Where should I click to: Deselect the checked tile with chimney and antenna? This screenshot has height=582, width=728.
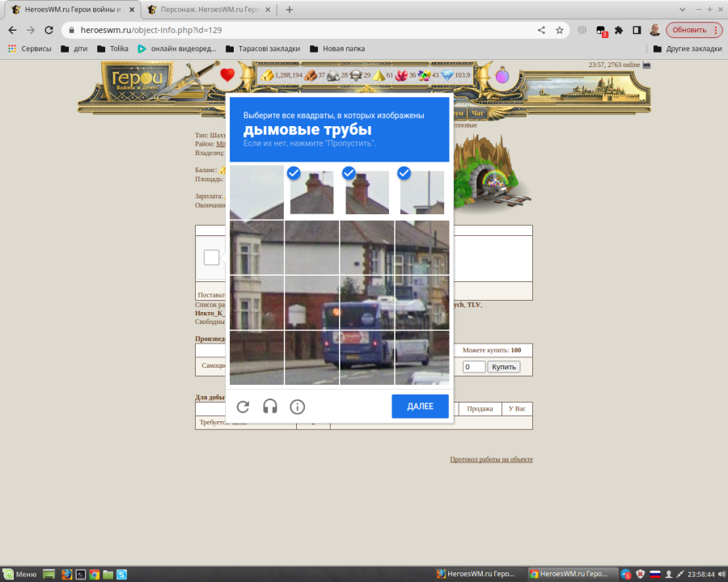[x=311, y=192]
